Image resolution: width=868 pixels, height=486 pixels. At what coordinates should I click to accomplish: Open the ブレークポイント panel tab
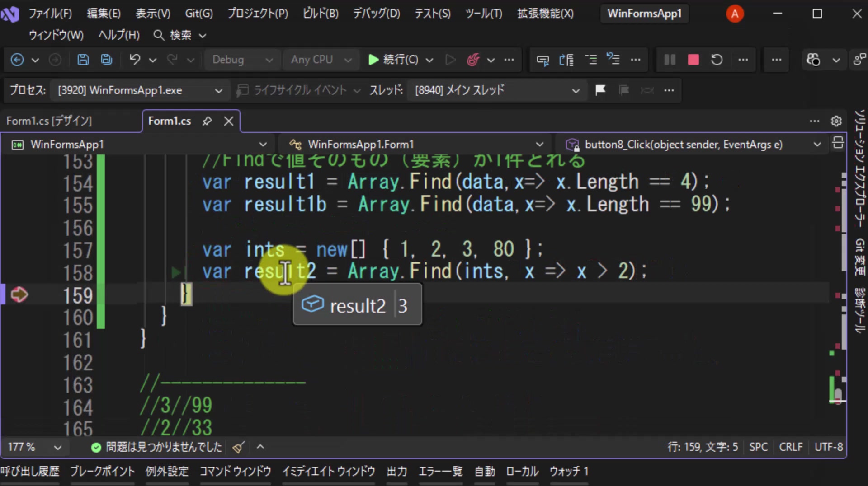103,472
